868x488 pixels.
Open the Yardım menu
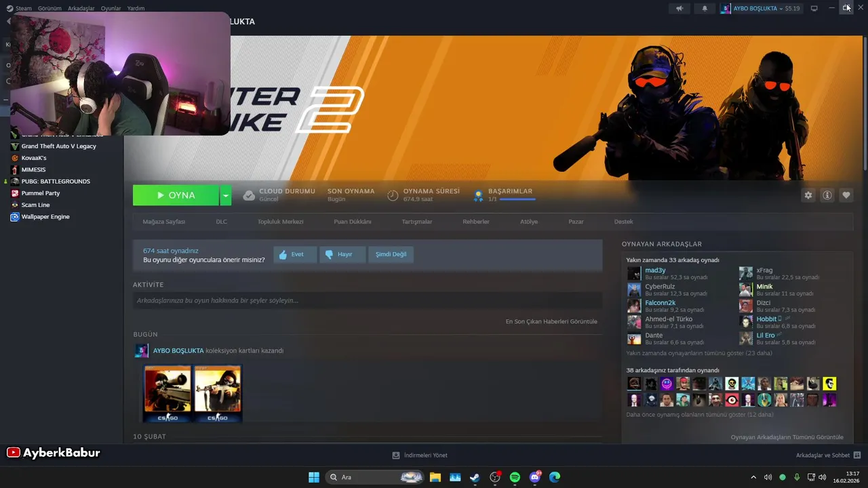click(x=136, y=8)
